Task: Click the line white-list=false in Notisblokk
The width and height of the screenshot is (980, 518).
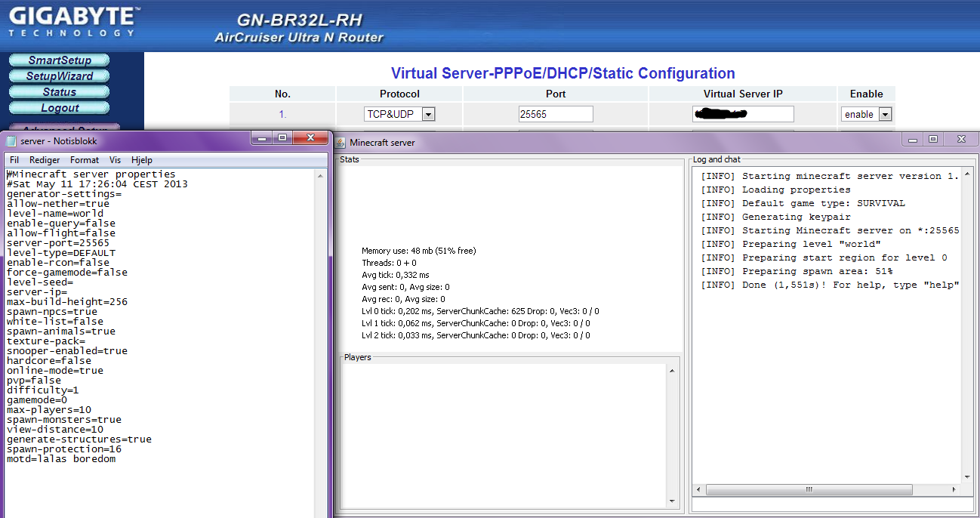Action: 55,322
